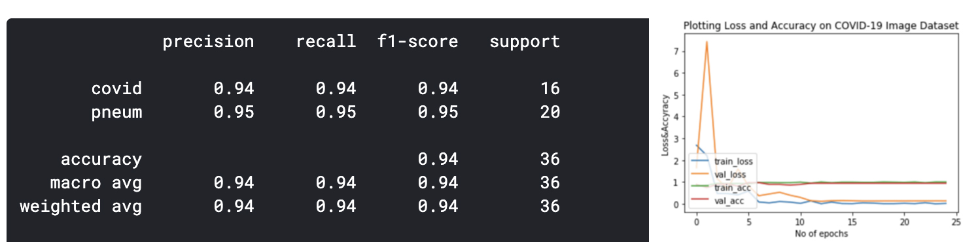The width and height of the screenshot is (980, 242).
Task: Click pneum support value 20
Action: click(550, 112)
